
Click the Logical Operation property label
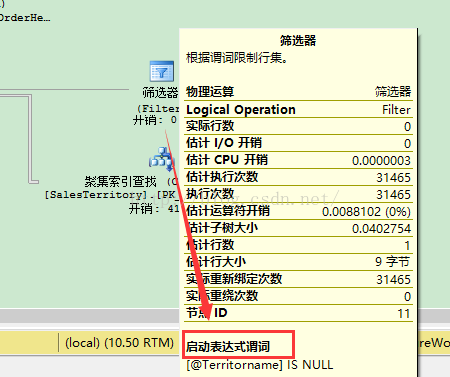pos(241,110)
